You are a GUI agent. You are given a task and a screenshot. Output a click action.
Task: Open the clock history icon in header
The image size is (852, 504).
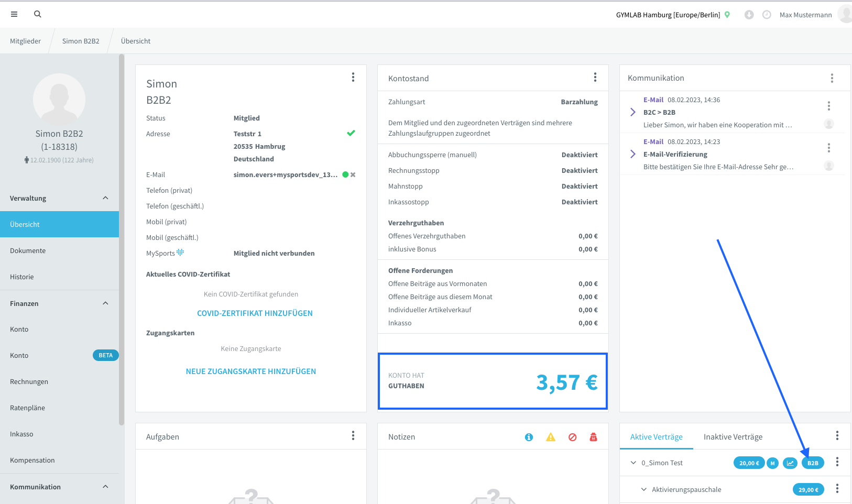pyautogui.click(x=767, y=15)
